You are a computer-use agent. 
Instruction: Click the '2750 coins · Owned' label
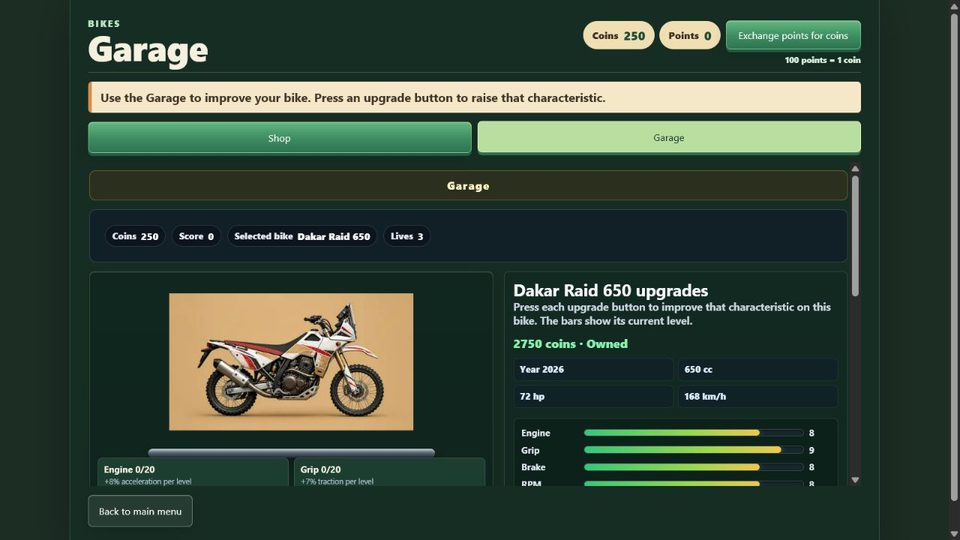point(570,344)
